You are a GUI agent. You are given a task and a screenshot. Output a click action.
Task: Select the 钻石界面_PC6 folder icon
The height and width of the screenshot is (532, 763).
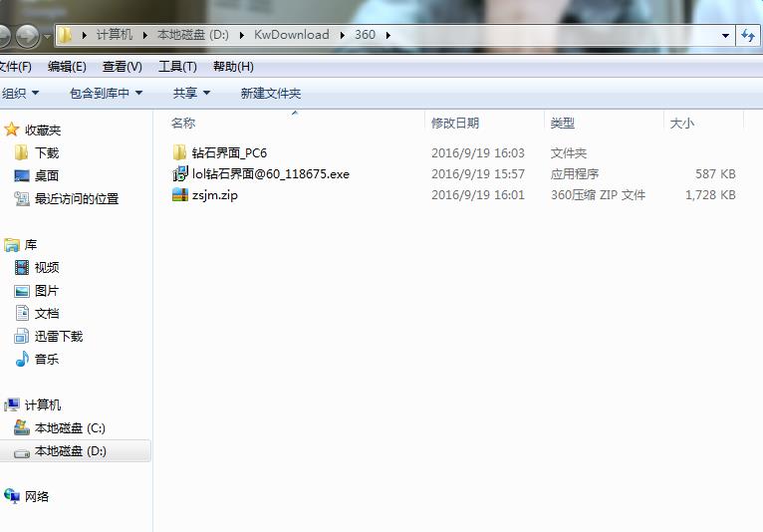(x=179, y=152)
